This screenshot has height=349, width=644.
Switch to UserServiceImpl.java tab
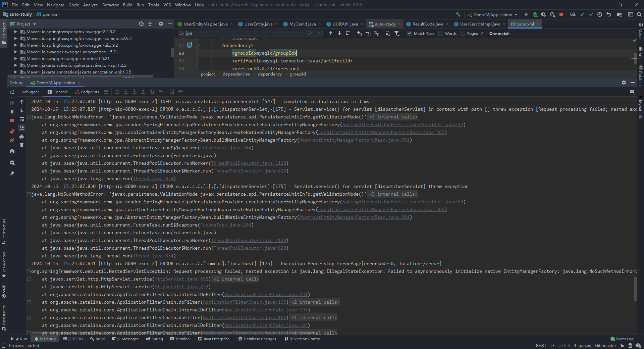tap(480, 24)
